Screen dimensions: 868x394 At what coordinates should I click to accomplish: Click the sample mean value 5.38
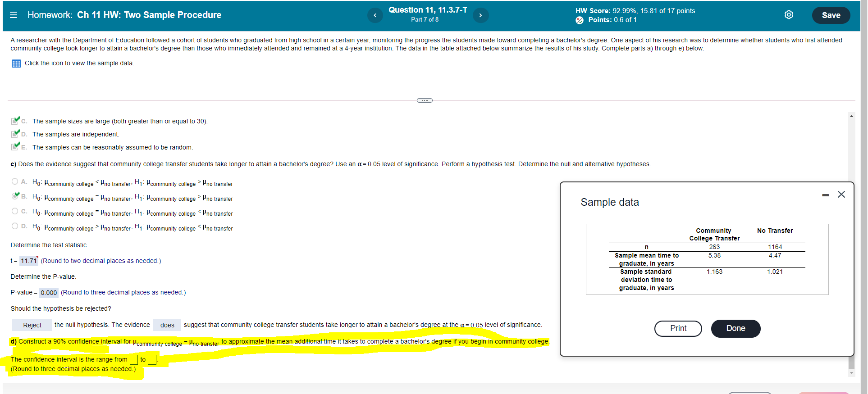[x=714, y=255]
